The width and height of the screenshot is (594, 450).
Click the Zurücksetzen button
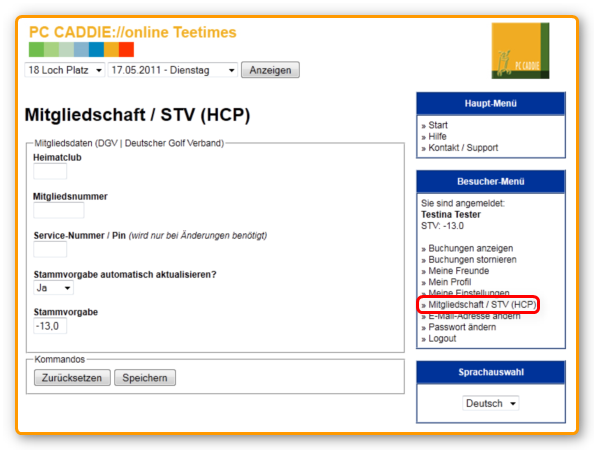tap(72, 378)
